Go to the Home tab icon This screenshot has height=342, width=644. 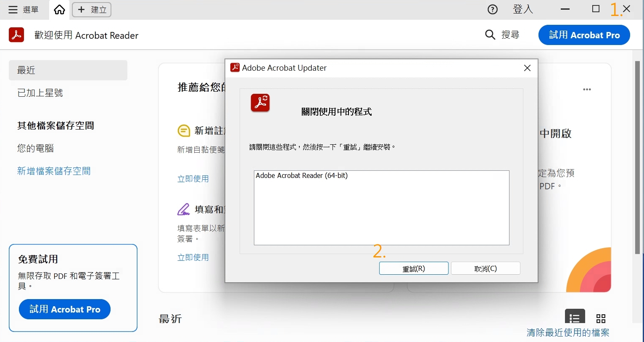tap(60, 10)
